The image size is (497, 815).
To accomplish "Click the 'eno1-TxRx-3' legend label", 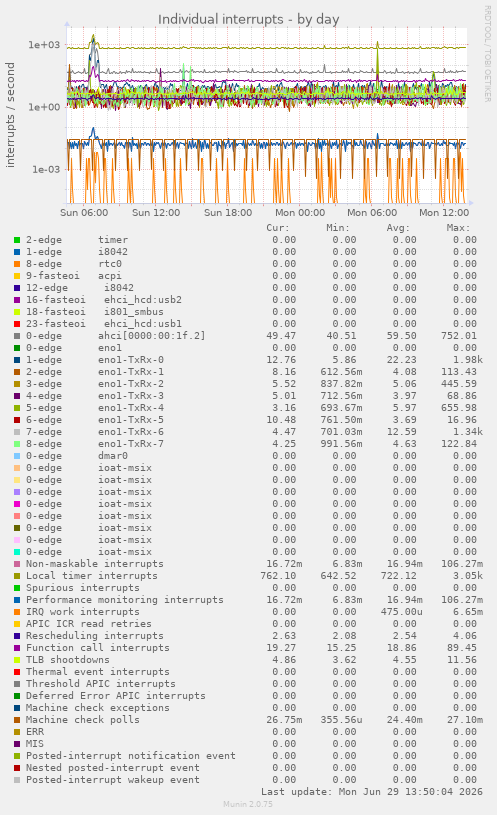I will coord(130,396).
